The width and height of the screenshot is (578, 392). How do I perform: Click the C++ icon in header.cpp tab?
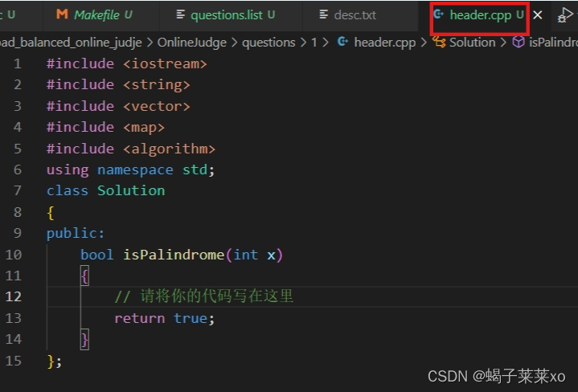[439, 14]
